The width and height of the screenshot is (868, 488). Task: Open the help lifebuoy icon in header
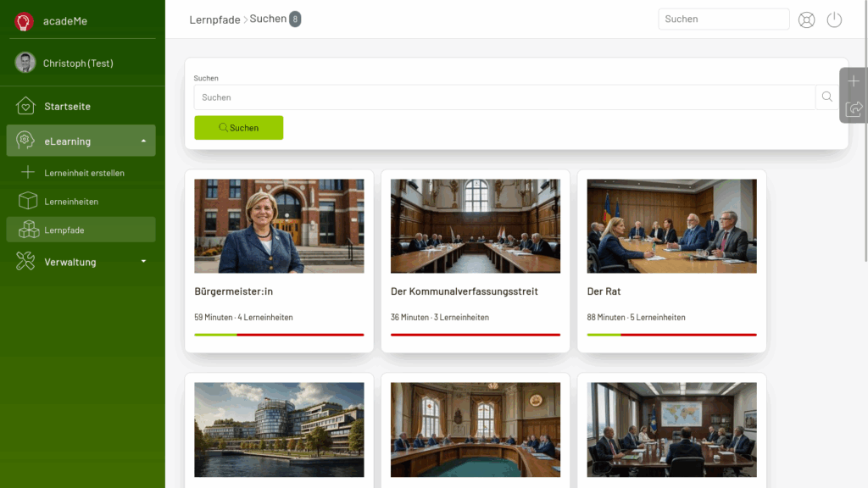point(807,19)
